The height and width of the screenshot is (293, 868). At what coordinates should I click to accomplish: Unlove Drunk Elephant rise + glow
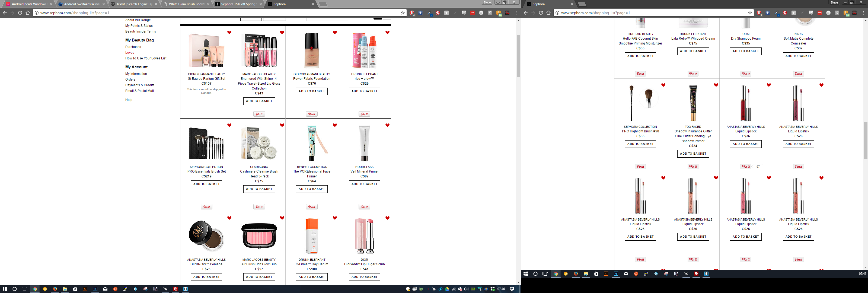(388, 32)
